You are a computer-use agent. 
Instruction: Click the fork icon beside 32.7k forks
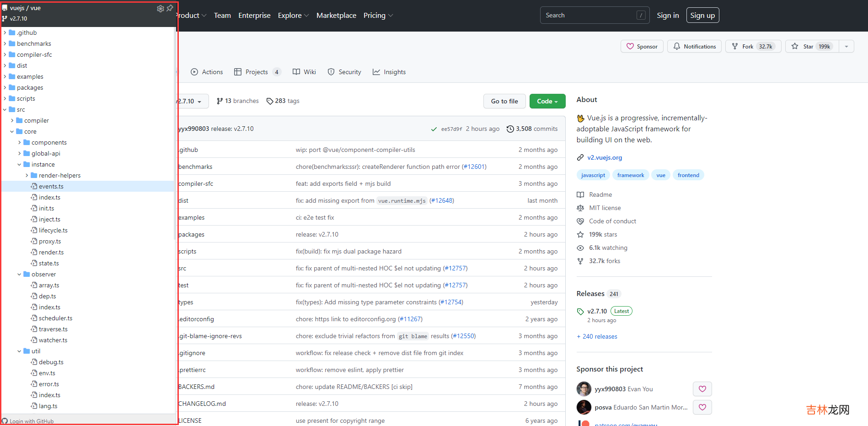click(x=580, y=261)
